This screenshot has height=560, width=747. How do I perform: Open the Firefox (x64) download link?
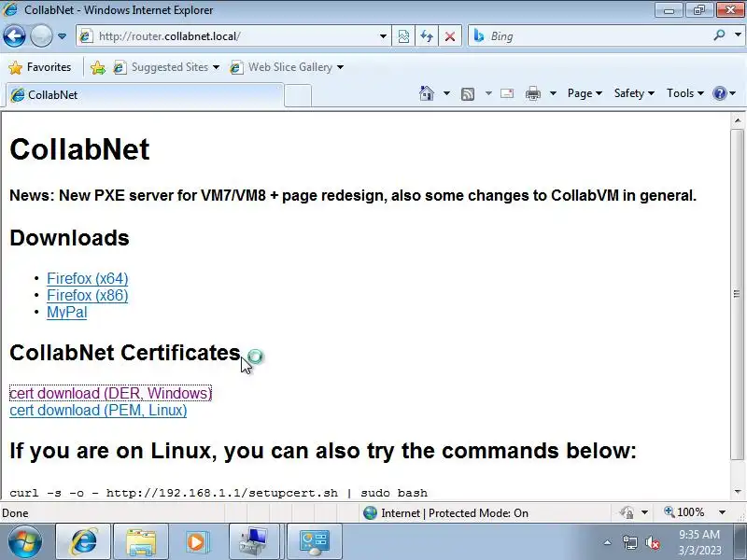(87, 278)
